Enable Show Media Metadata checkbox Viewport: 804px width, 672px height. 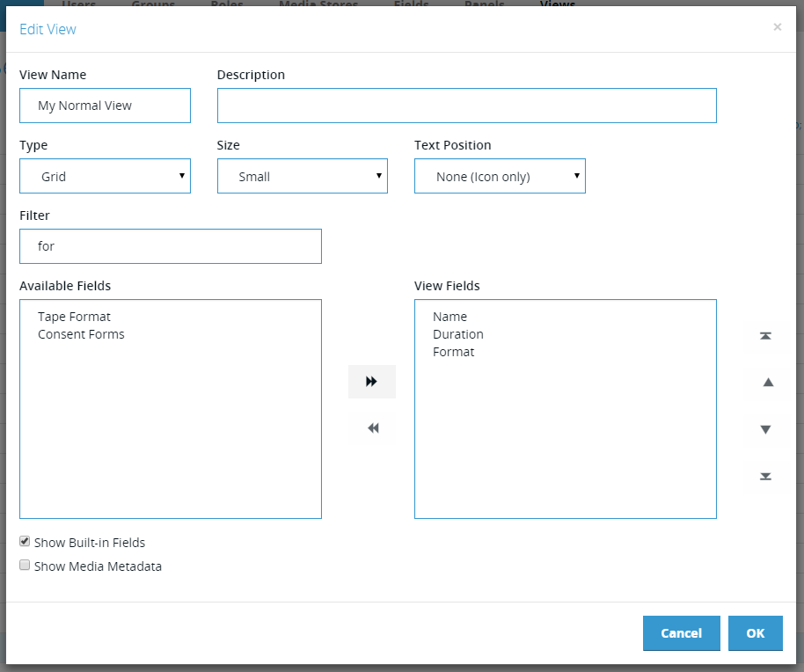tap(25, 565)
